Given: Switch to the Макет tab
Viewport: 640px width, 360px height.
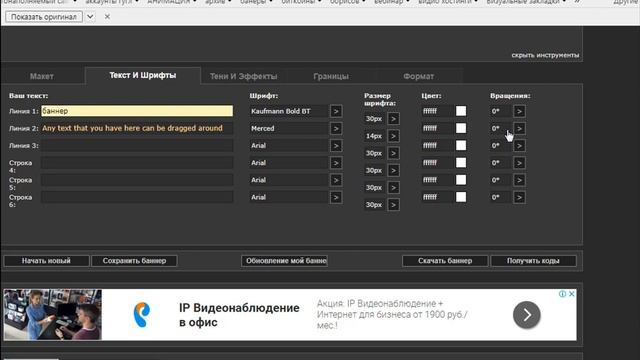Looking at the screenshot, I should point(42,76).
